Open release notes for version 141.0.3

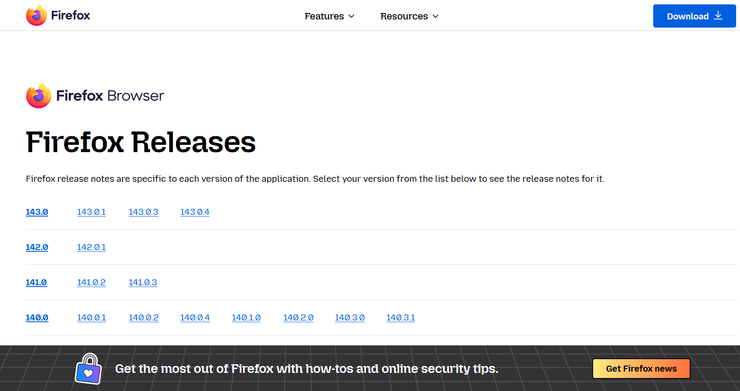pyautogui.click(x=143, y=282)
